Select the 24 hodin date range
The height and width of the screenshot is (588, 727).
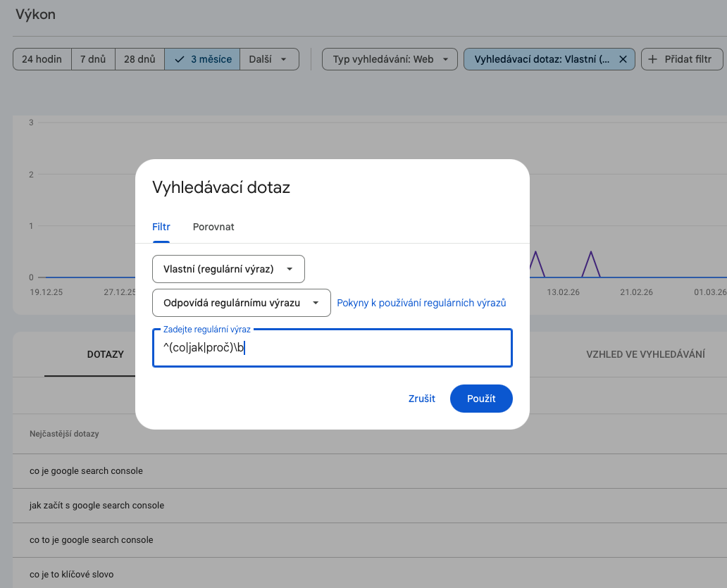42,59
